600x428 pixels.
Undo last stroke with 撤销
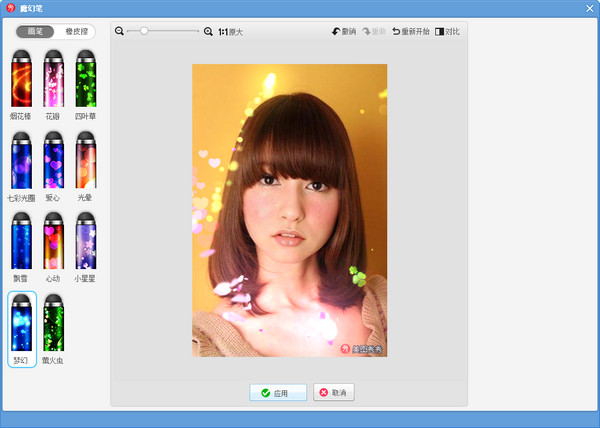pyautogui.click(x=343, y=32)
